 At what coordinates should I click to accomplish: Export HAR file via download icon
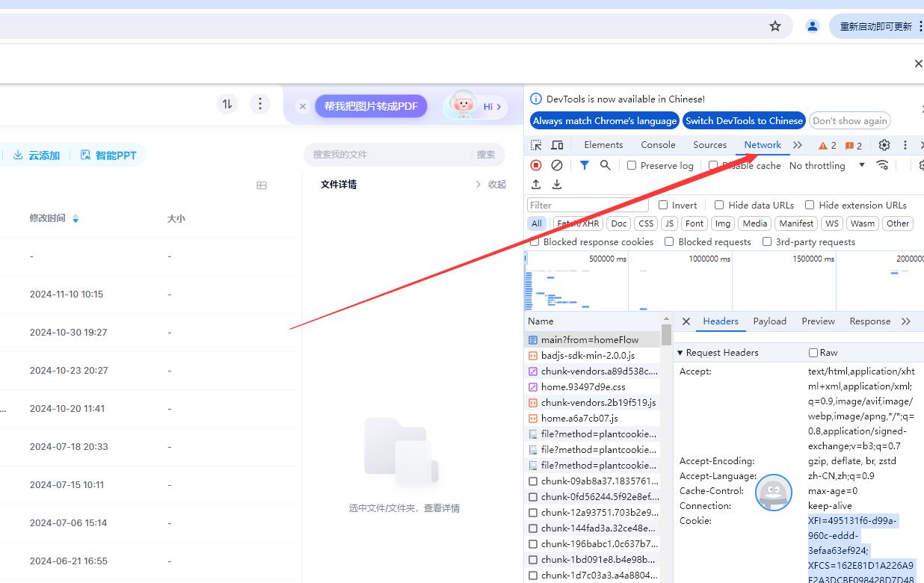(557, 184)
